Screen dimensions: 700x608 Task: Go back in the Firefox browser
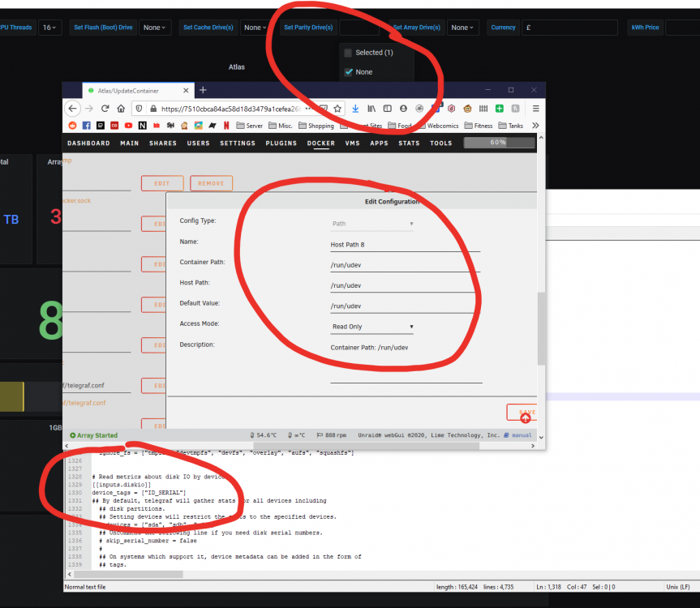72,109
